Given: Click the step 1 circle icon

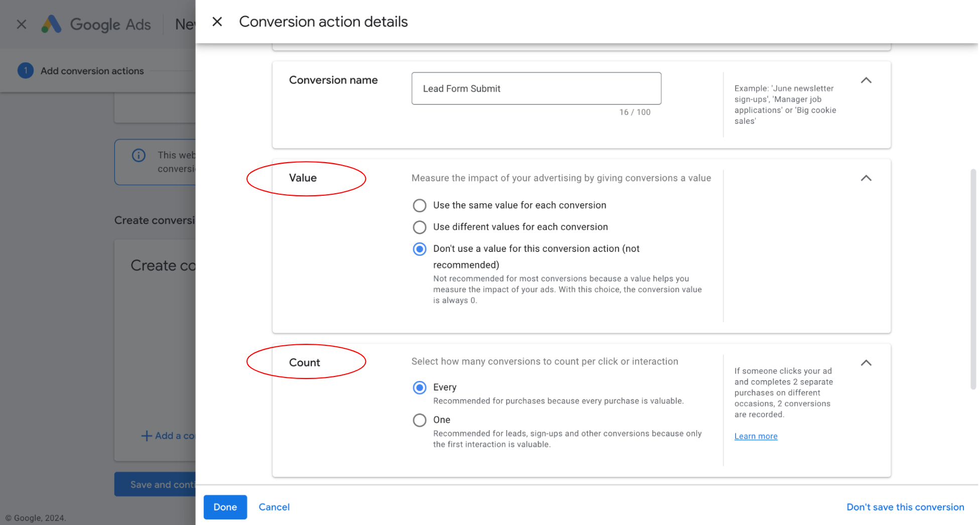Looking at the screenshot, I should 25,71.
